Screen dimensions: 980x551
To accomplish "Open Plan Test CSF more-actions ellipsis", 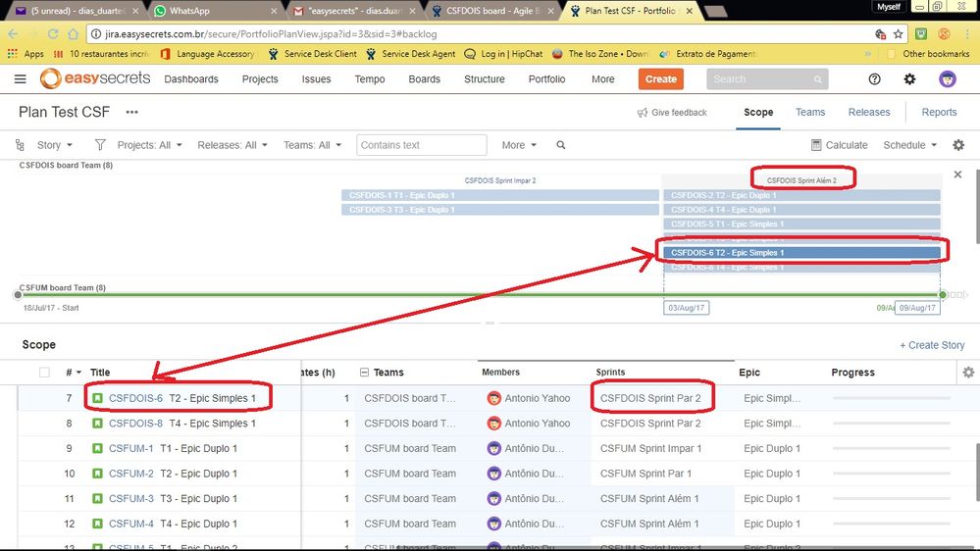I will point(131,112).
